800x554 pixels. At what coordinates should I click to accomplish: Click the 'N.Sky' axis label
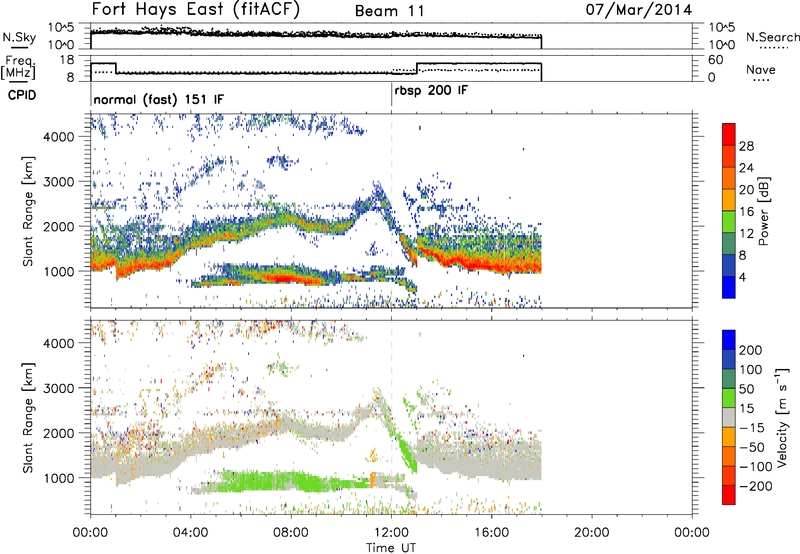pos(19,37)
